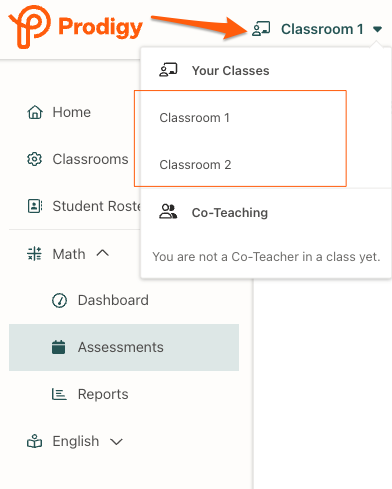Click the Math operations icon
The width and height of the screenshot is (392, 489).
pos(34,254)
